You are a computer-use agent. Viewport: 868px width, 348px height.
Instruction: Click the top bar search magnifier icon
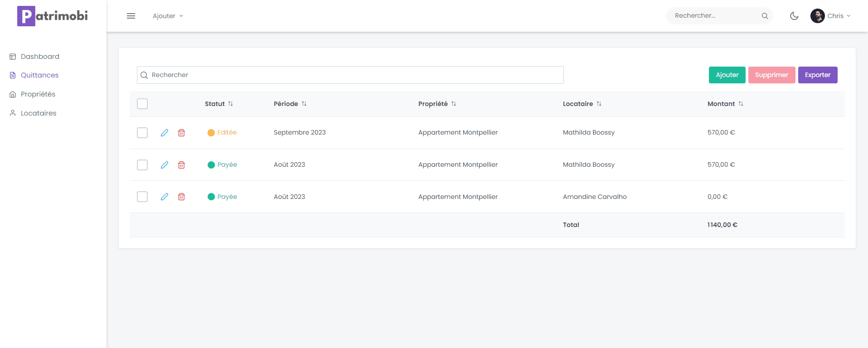(x=765, y=16)
